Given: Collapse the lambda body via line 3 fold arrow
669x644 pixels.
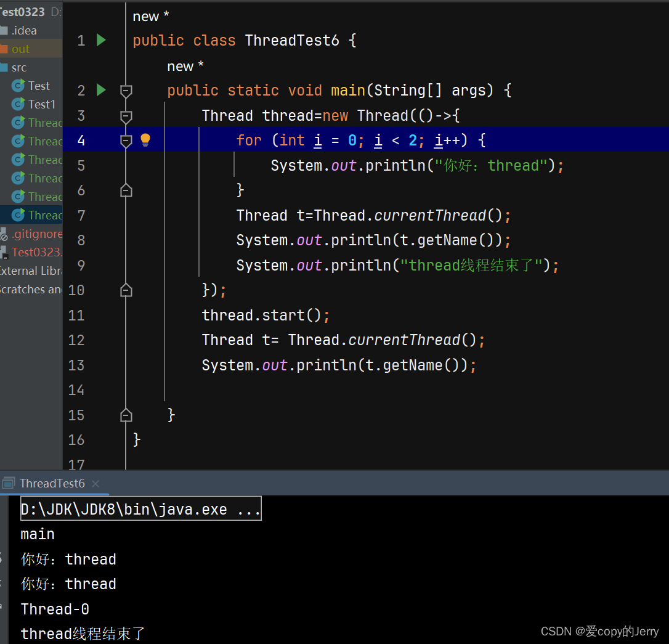Looking at the screenshot, I should [x=126, y=115].
